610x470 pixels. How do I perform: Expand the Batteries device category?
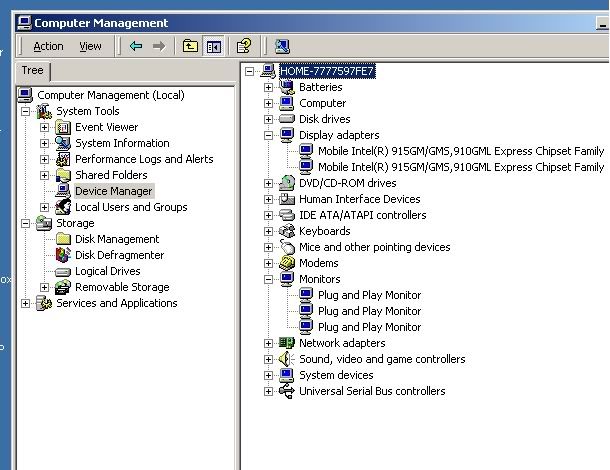click(x=268, y=87)
